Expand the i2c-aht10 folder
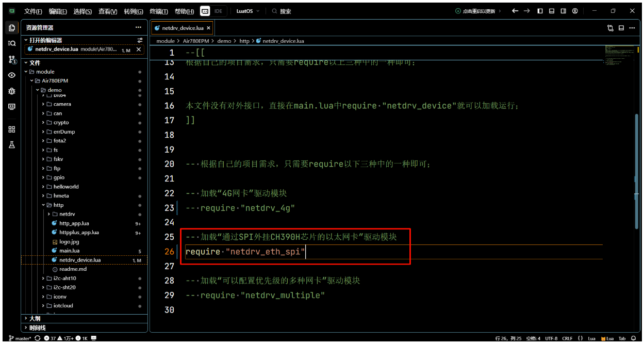Screen dimensions: 644x344 tap(84, 279)
